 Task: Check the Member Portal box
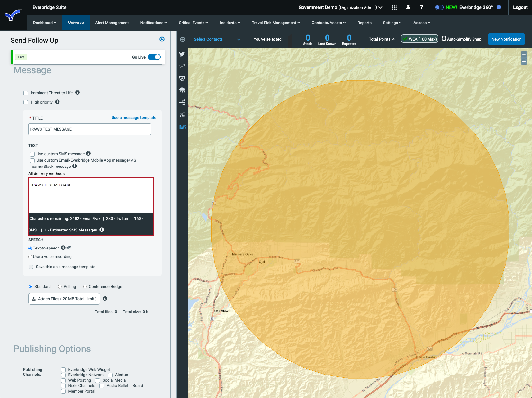click(63, 392)
